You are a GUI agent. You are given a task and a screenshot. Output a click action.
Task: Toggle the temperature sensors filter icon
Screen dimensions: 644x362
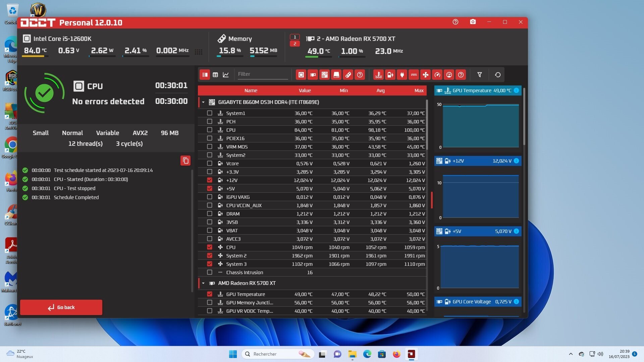pyautogui.click(x=378, y=75)
